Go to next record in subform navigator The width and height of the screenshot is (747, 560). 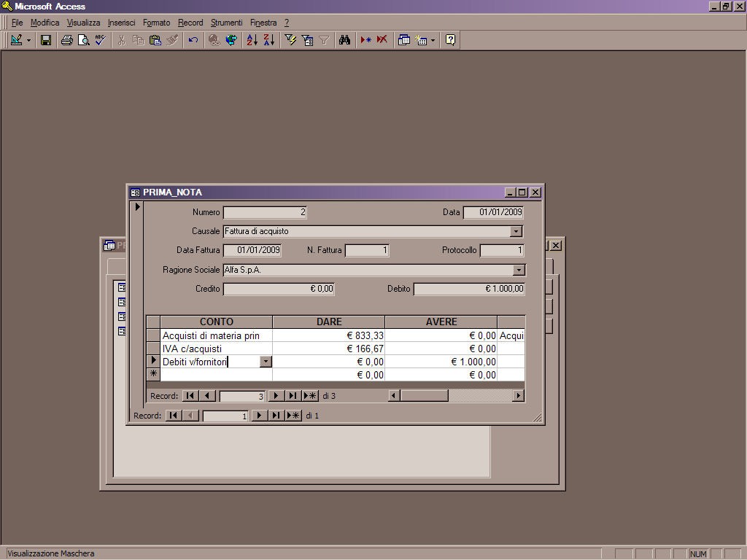point(276,396)
